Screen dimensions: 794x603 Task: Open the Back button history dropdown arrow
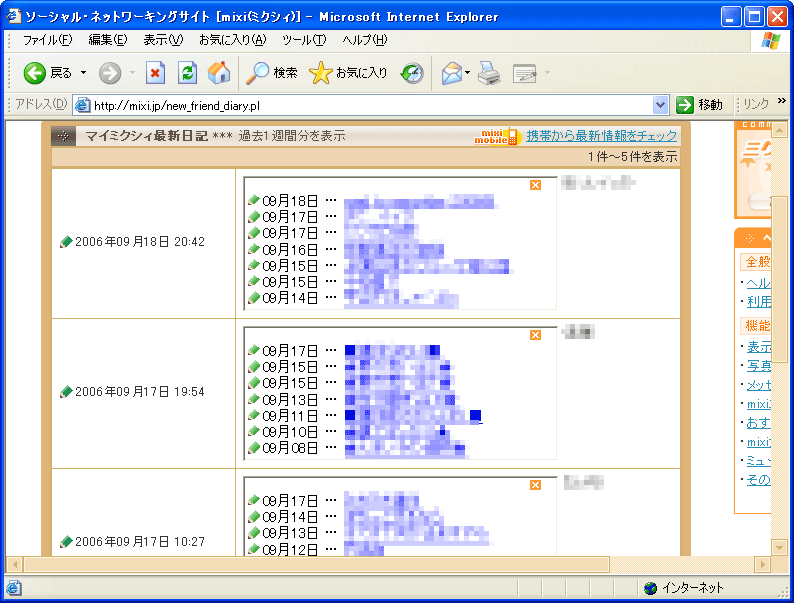click(x=84, y=73)
